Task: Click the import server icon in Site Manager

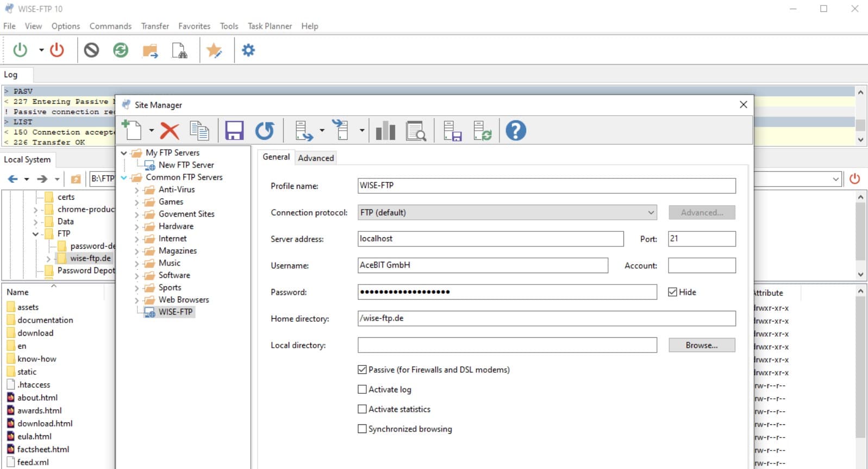Action: (x=341, y=131)
